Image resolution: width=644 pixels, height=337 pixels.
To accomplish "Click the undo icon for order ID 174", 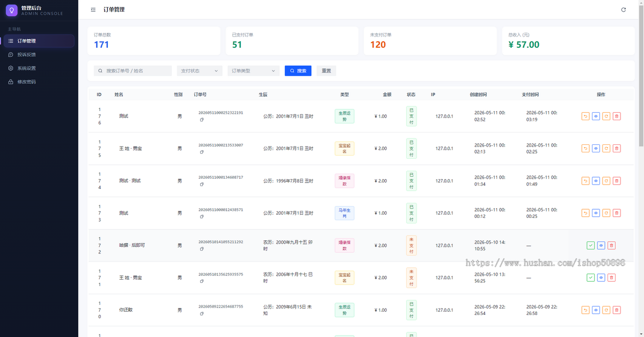I will (x=586, y=181).
